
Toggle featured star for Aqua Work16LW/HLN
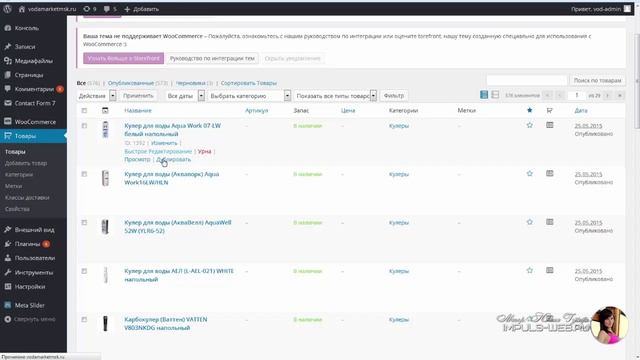coord(529,174)
